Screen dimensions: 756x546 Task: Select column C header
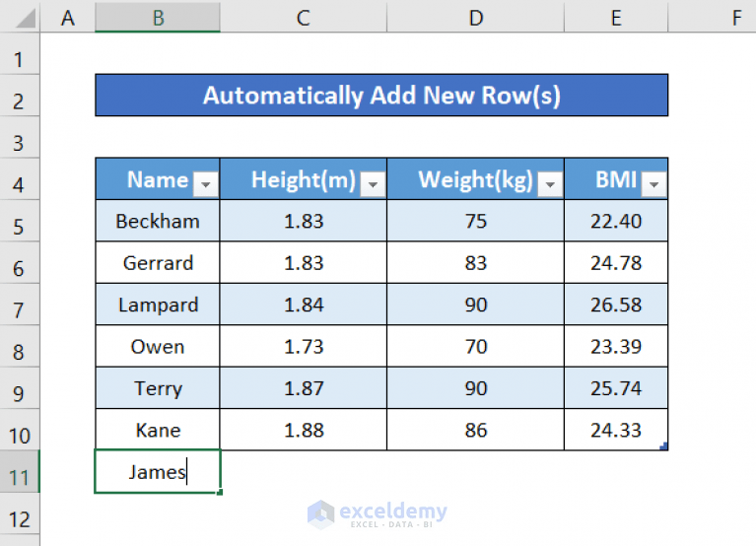coord(304,18)
